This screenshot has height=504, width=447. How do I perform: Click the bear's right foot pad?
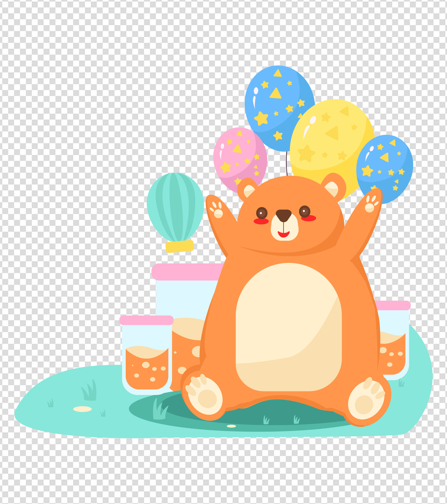point(364,404)
